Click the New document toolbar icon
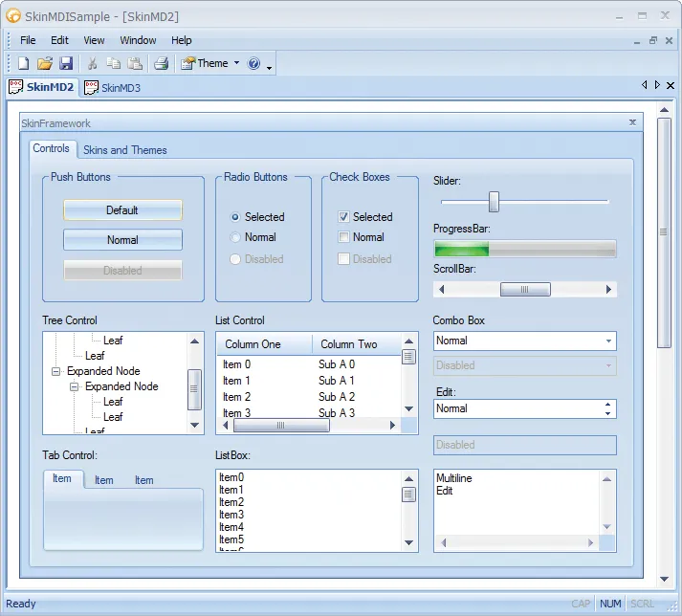The image size is (682, 616). tap(23, 63)
